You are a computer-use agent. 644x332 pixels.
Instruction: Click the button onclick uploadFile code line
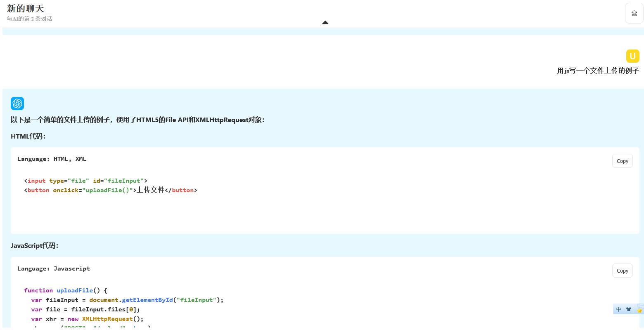111,190
